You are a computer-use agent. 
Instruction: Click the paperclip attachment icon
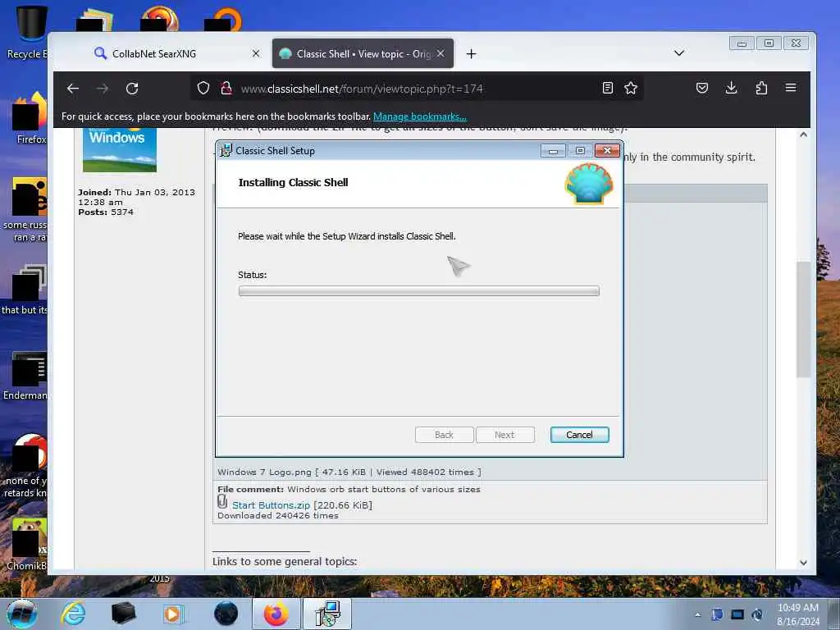(222, 502)
